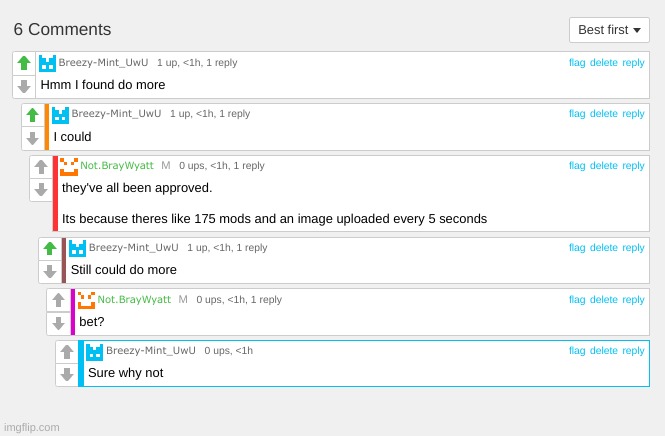Downvote the "they've all been approved" comment
This screenshot has height=436, width=665.
coord(41,190)
